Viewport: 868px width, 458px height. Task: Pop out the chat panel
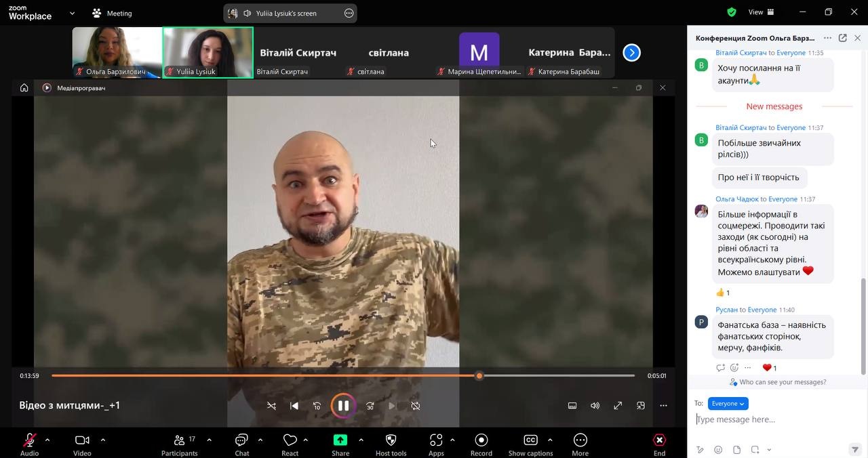coord(842,39)
